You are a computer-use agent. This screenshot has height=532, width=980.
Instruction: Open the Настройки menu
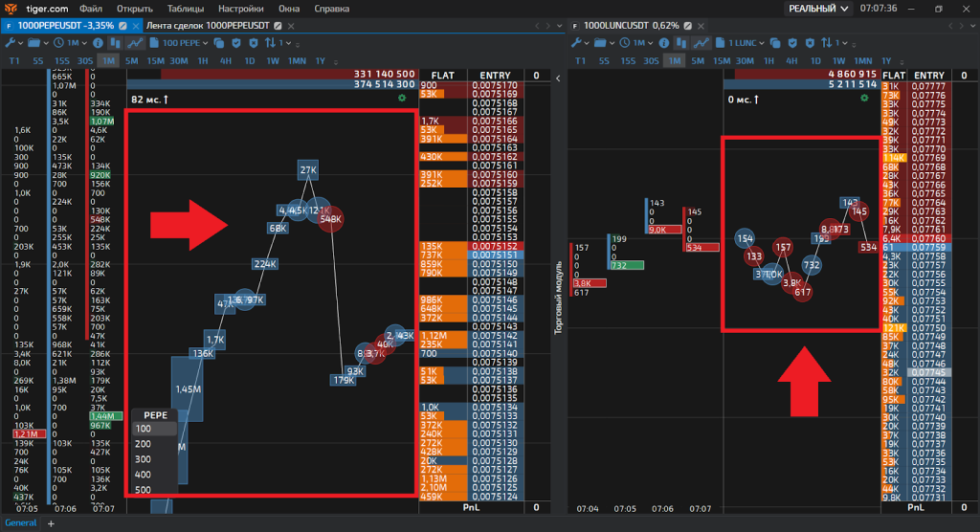[x=240, y=8]
